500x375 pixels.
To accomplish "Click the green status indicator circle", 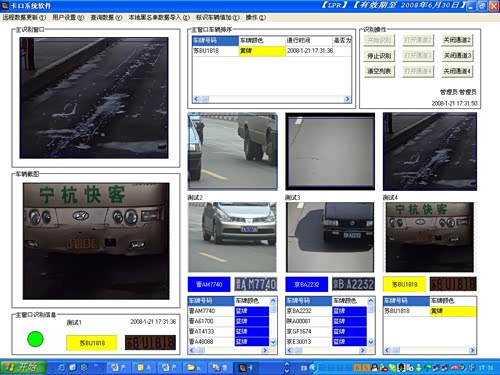I will click(x=35, y=339).
